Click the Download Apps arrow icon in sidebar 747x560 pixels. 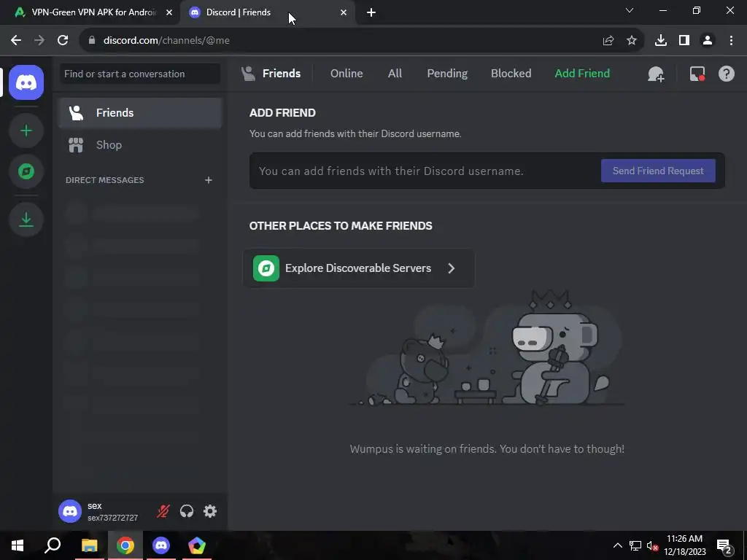pos(26,219)
